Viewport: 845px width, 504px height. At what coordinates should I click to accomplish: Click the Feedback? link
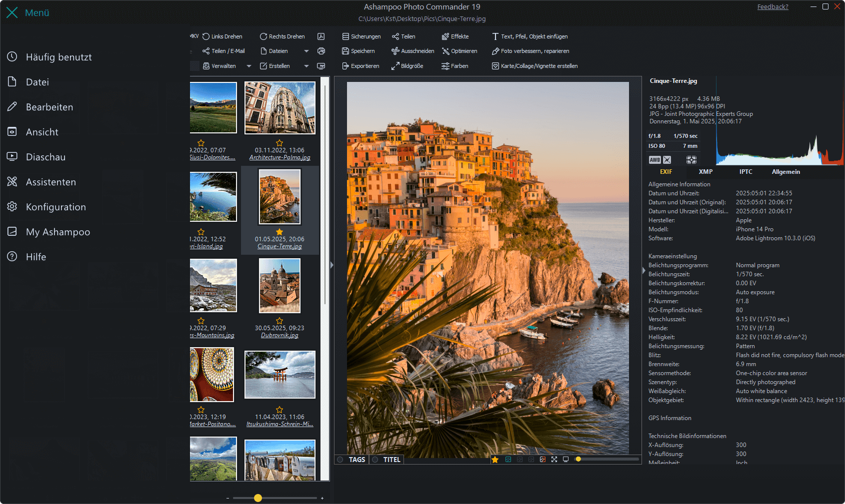click(x=772, y=6)
